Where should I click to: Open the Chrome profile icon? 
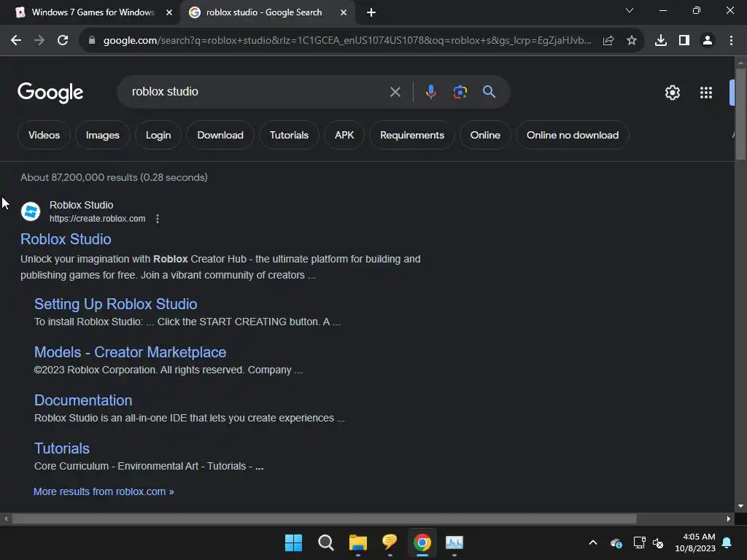click(x=708, y=41)
